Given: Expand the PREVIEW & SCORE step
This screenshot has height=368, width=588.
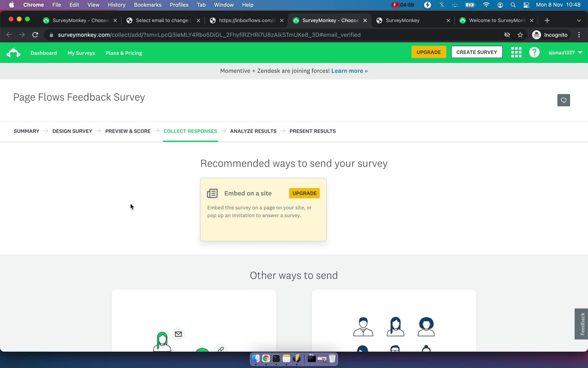Looking at the screenshot, I should pyautogui.click(x=128, y=131).
